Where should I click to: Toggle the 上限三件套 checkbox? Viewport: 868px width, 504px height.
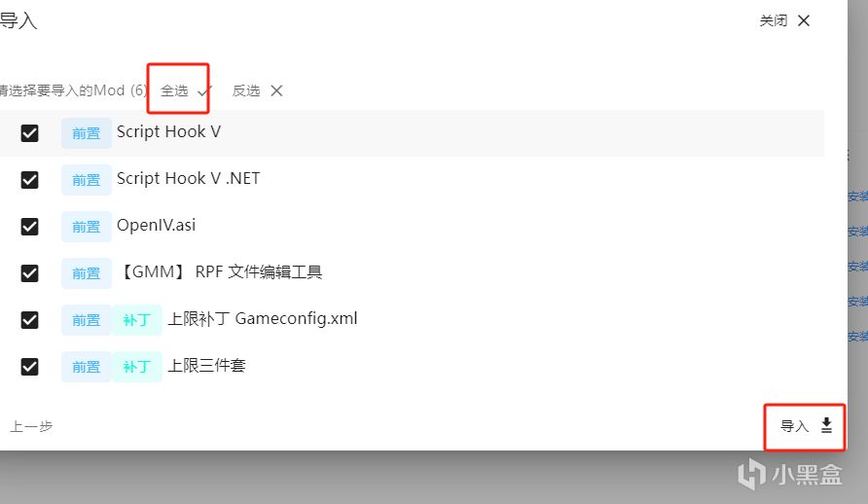point(29,367)
